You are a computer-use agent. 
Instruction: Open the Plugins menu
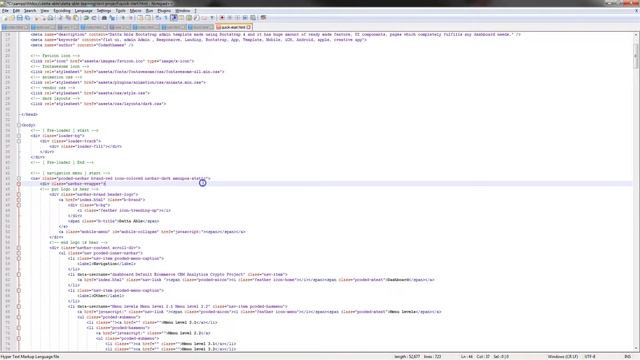click(x=164, y=11)
